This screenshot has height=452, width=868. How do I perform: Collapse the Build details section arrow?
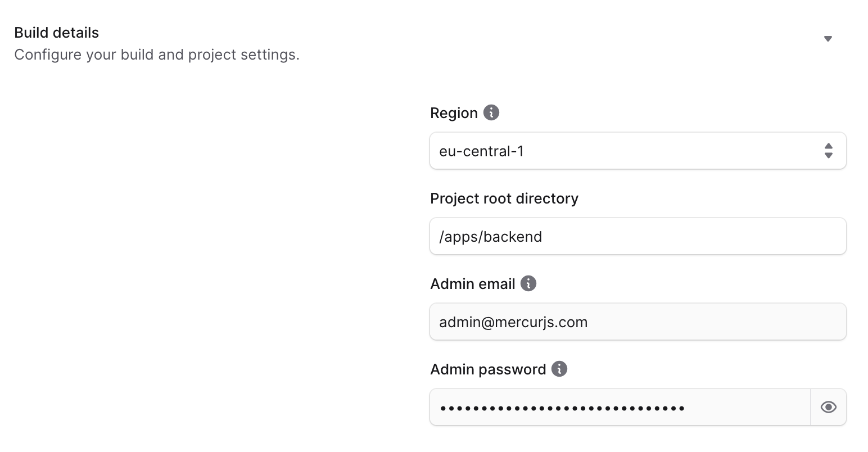(x=828, y=39)
